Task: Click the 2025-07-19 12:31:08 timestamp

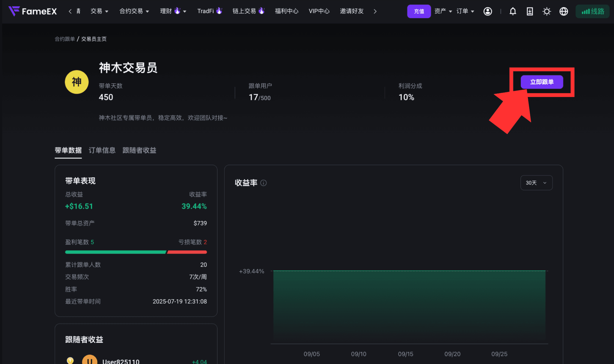Action: [180, 302]
